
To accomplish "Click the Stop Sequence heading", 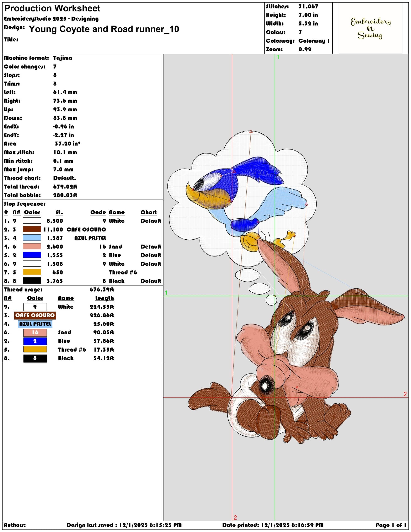I will click(x=25, y=204).
